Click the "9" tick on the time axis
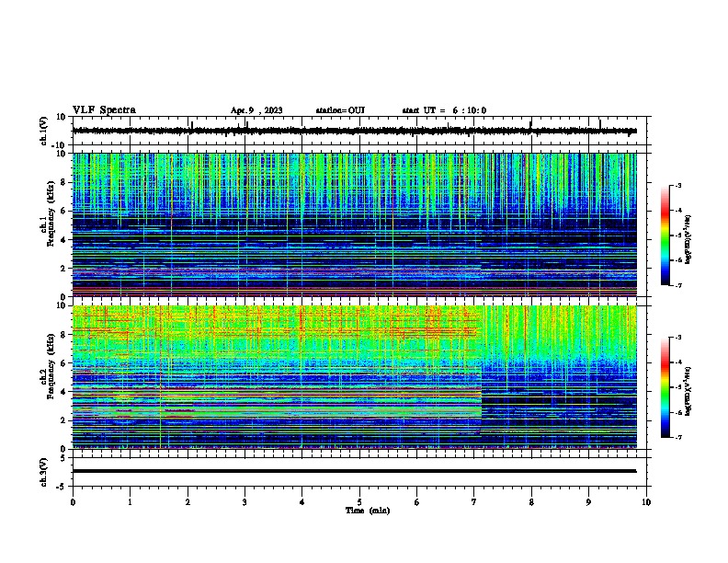Image resolution: width=728 pixels, height=563 pixels. point(588,502)
